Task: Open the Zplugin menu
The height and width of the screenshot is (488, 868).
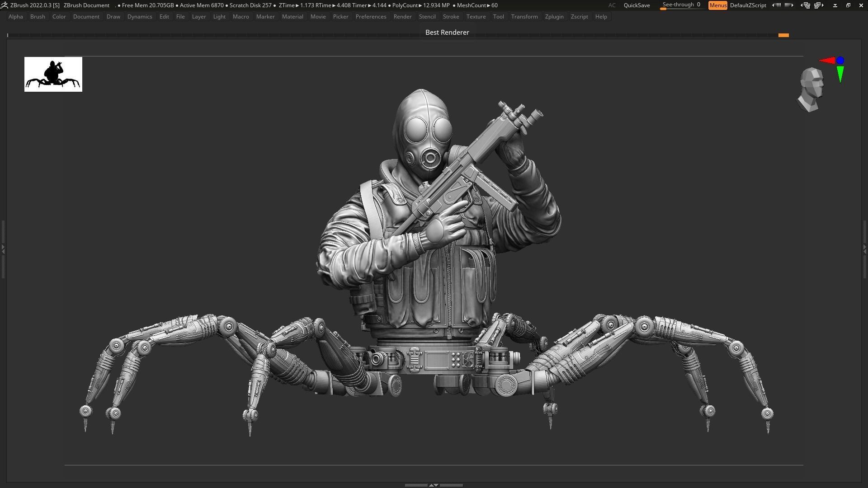Action: (554, 17)
